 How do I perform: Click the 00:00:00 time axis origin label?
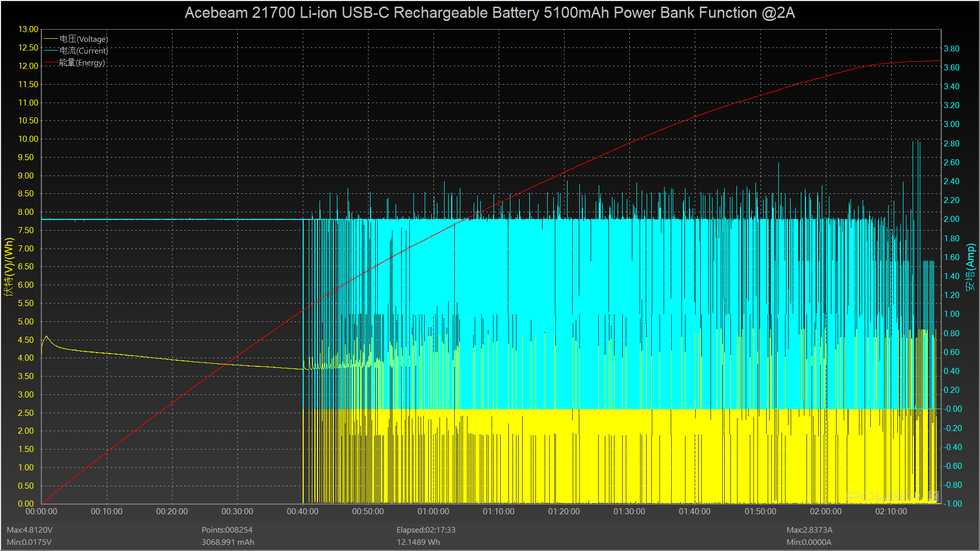pos(41,511)
